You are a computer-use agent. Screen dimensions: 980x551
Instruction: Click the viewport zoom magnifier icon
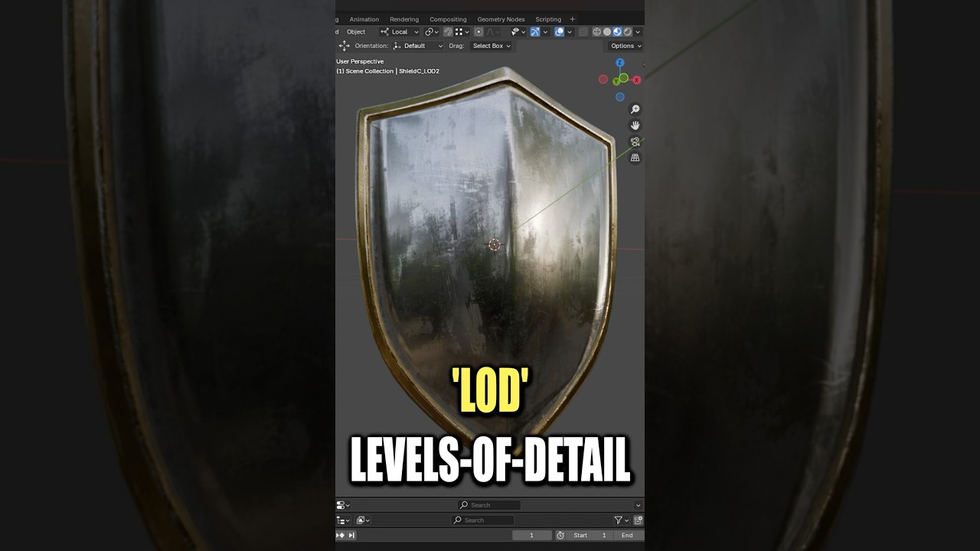point(635,109)
